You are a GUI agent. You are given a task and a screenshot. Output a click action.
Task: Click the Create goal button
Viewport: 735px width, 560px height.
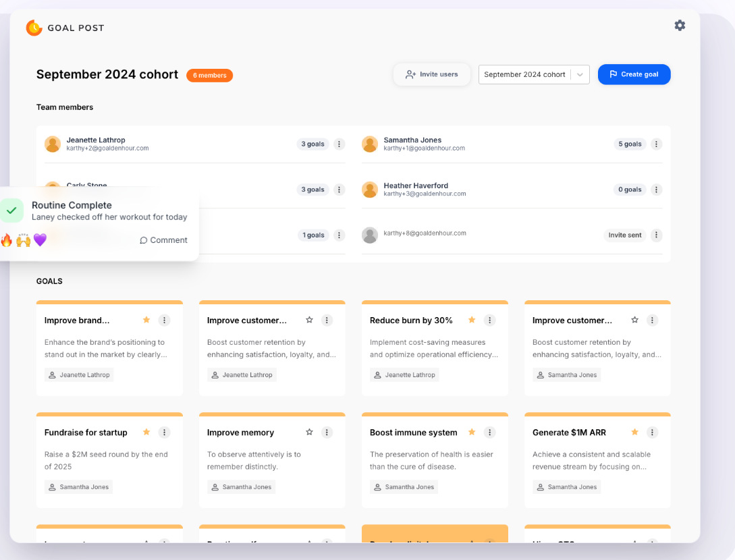pos(634,74)
